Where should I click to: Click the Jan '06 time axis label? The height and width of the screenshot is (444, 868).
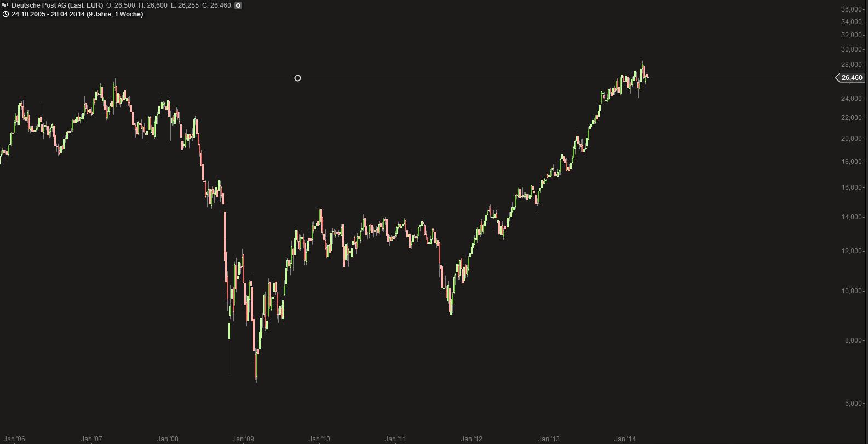[x=14, y=439]
